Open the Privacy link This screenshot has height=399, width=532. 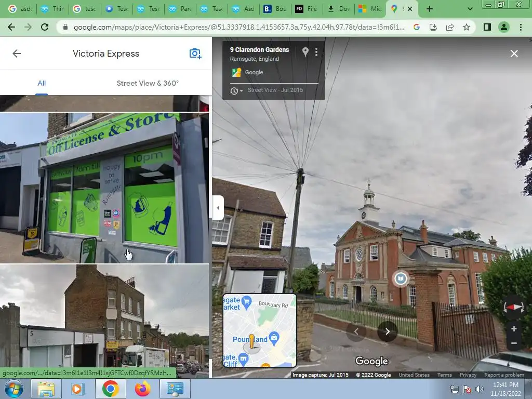point(468,375)
